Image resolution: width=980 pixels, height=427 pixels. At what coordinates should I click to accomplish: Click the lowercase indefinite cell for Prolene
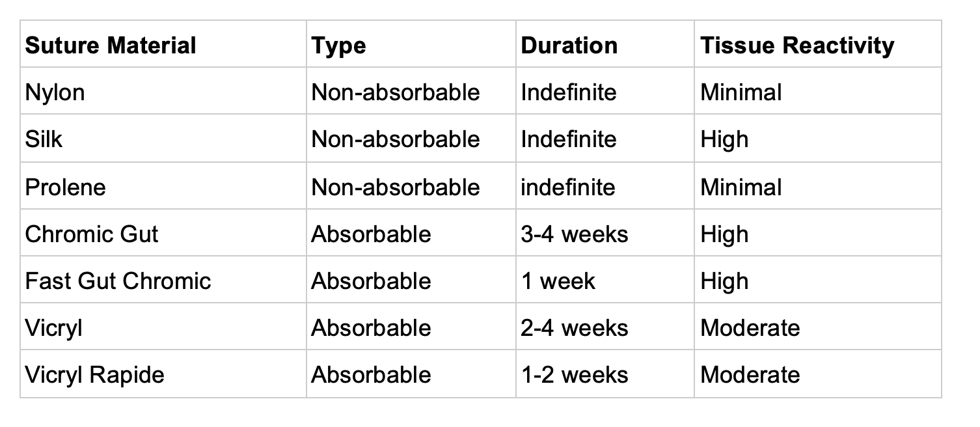605,186
